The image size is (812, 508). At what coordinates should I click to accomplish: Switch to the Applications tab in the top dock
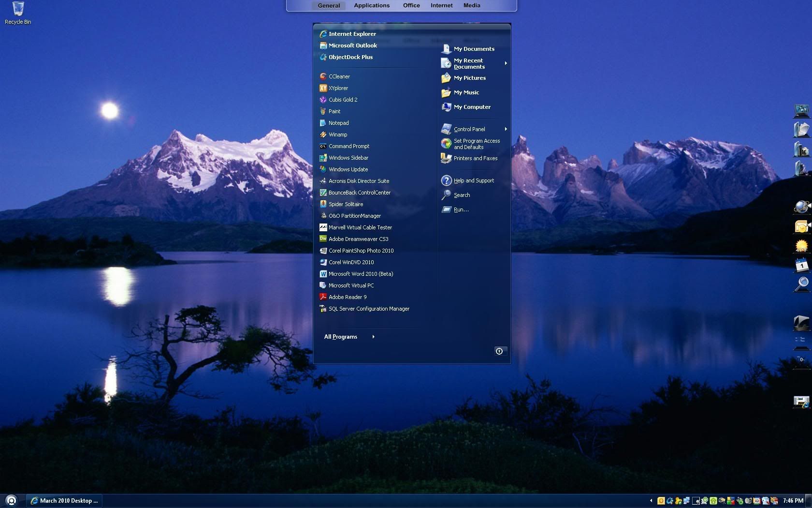(x=372, y=6)
